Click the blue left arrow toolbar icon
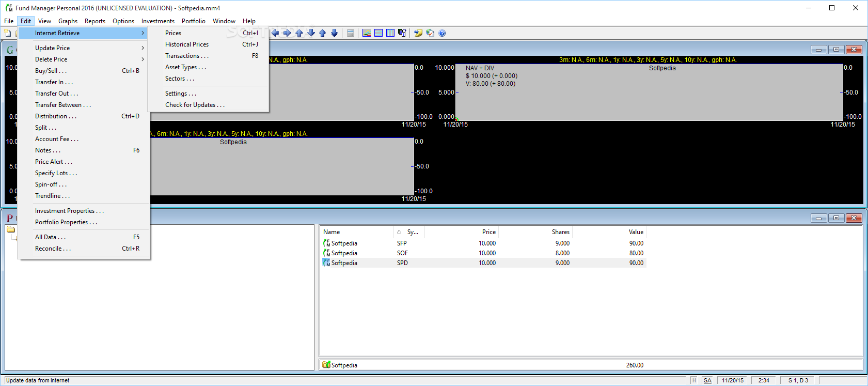The image size is (868, 386). [275, 33]
